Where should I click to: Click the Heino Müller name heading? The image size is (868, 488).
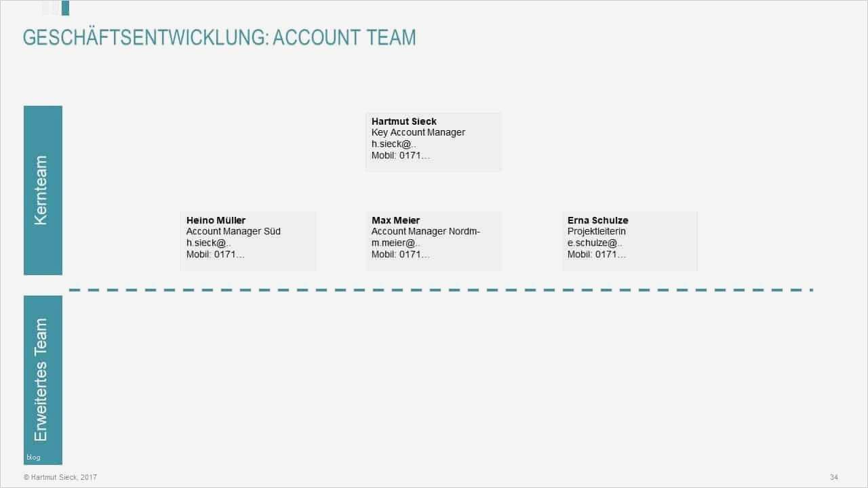[x=216, y=220]
